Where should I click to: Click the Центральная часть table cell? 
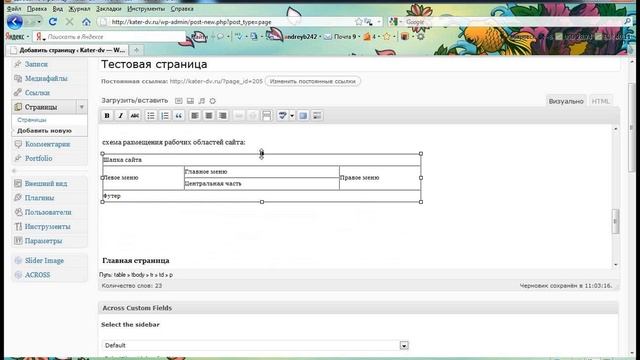262,184
